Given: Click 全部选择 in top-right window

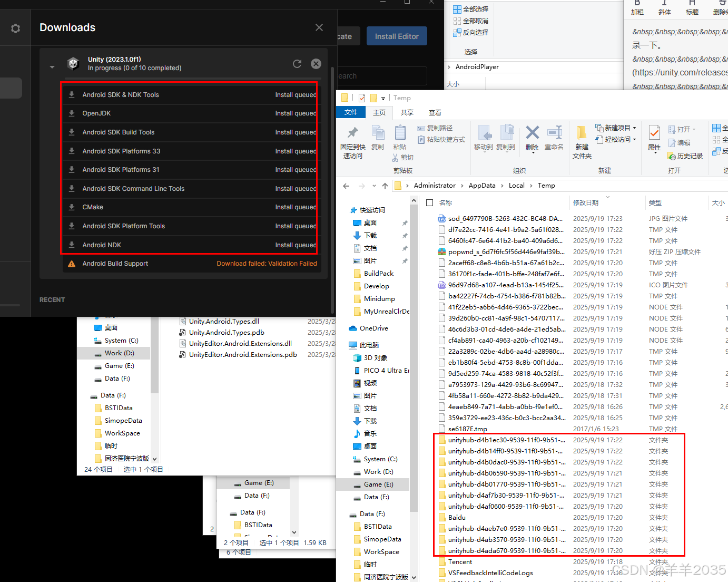Looking at the screenshot, I should 471,9.
